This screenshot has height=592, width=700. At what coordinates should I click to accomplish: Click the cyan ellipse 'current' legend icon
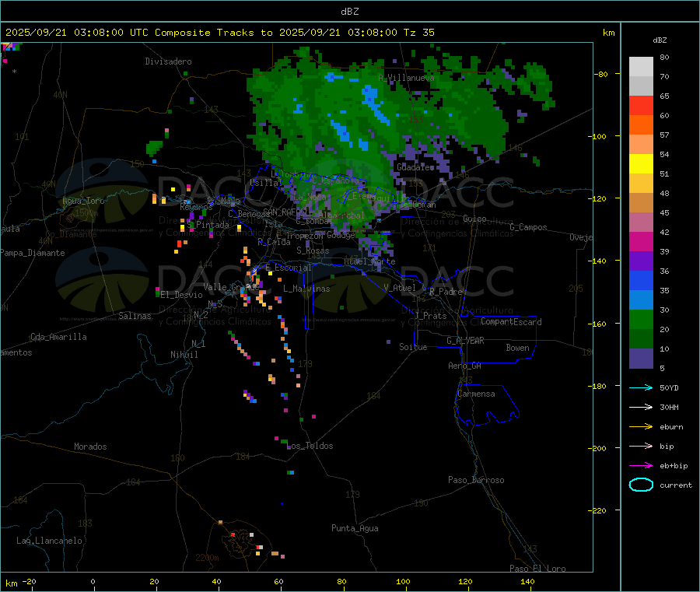tap(641, 485)
